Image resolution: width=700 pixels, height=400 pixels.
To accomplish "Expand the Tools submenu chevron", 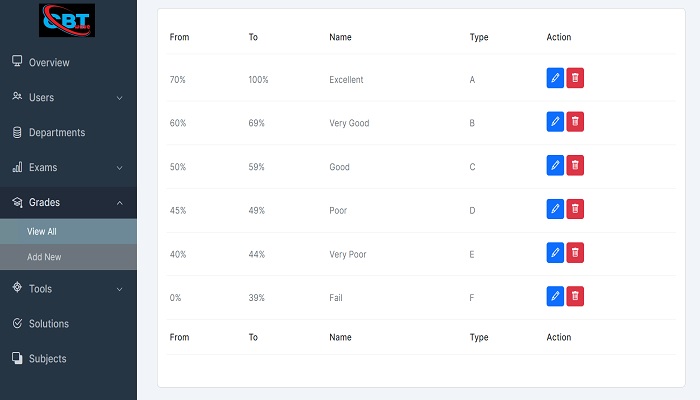I will tap(119, 289).
